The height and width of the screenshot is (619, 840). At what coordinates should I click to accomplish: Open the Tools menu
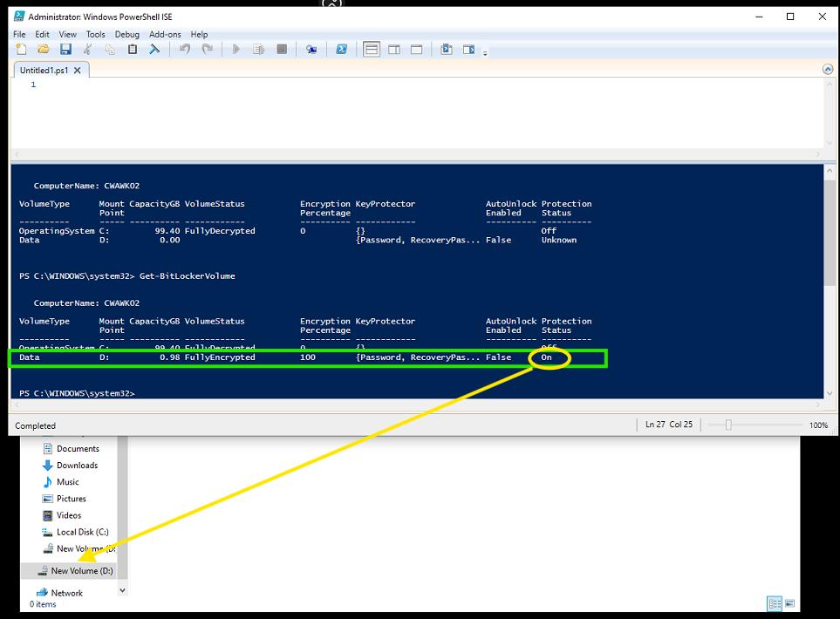95,34
